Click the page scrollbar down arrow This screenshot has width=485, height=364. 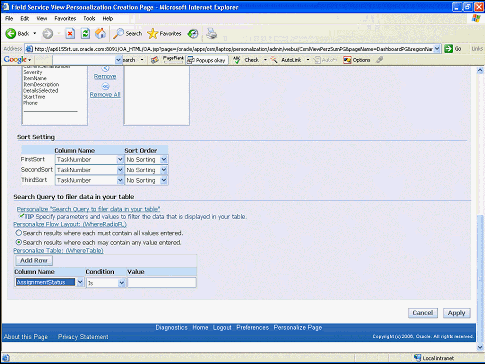480,347
